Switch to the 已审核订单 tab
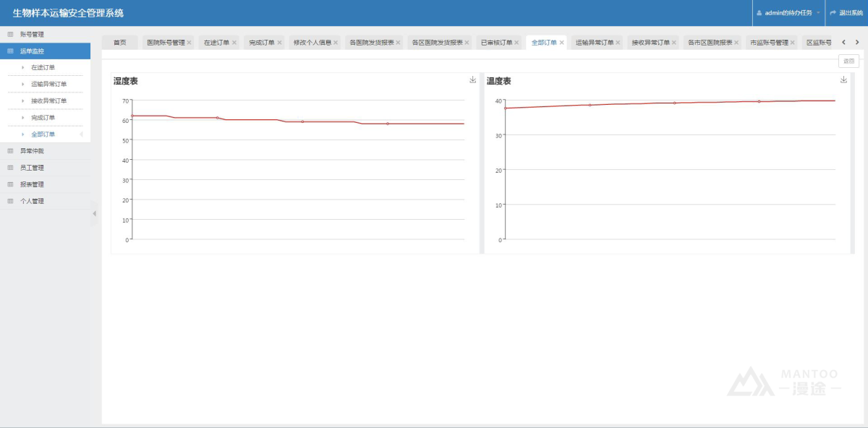 pos(496,43)
